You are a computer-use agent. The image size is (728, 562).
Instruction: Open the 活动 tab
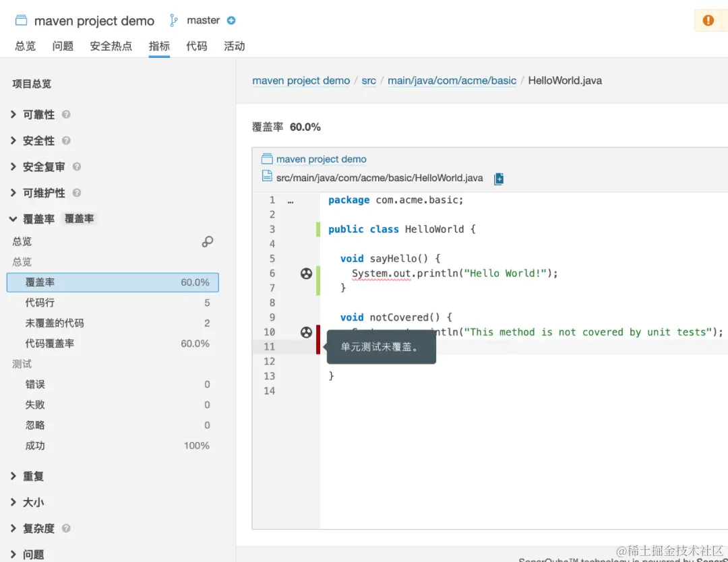234,46
